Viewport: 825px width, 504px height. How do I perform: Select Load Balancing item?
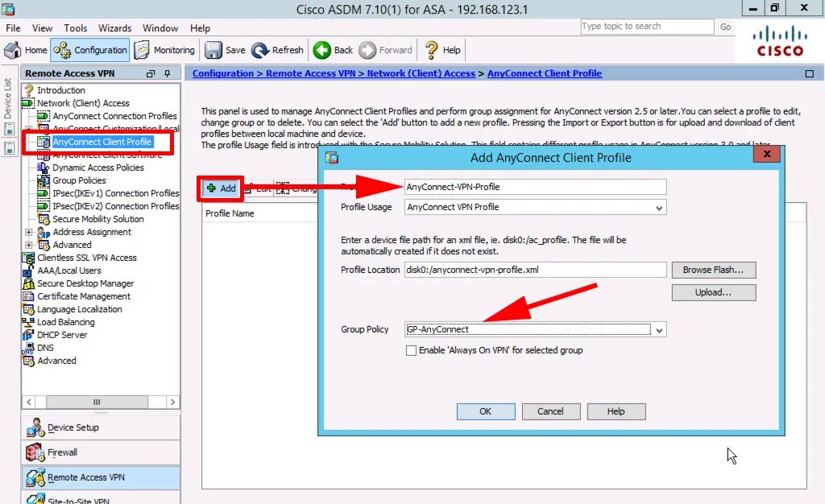point(66,322)
